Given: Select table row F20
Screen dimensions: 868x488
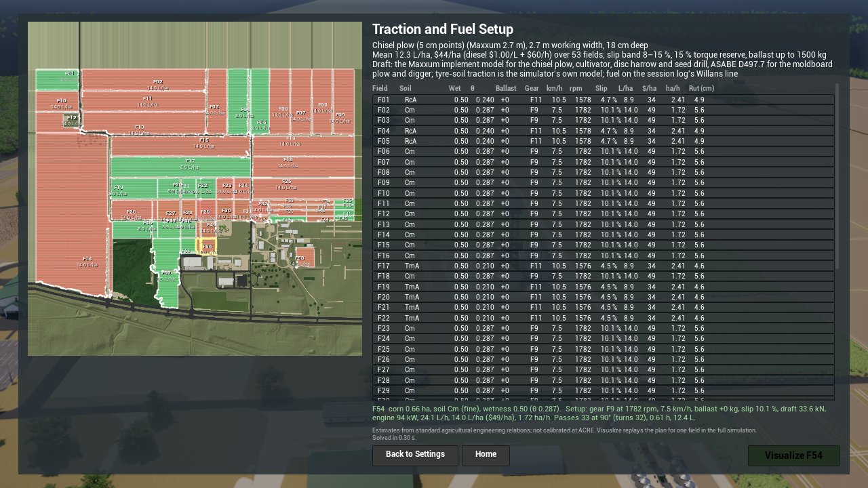Looking at the screenshot, I should coord(604,297).
